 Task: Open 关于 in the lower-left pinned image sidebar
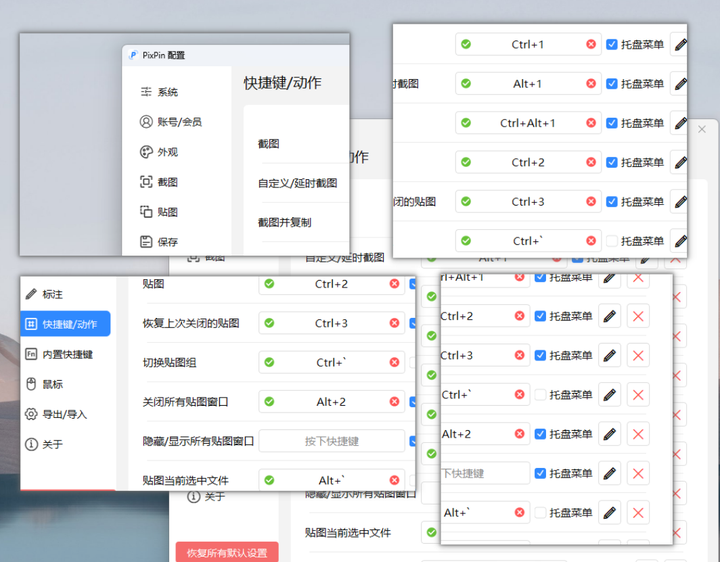[44, 444]
